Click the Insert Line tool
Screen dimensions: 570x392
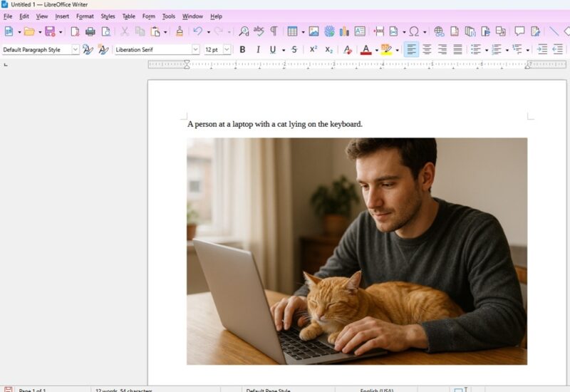(x=554, y=31)
